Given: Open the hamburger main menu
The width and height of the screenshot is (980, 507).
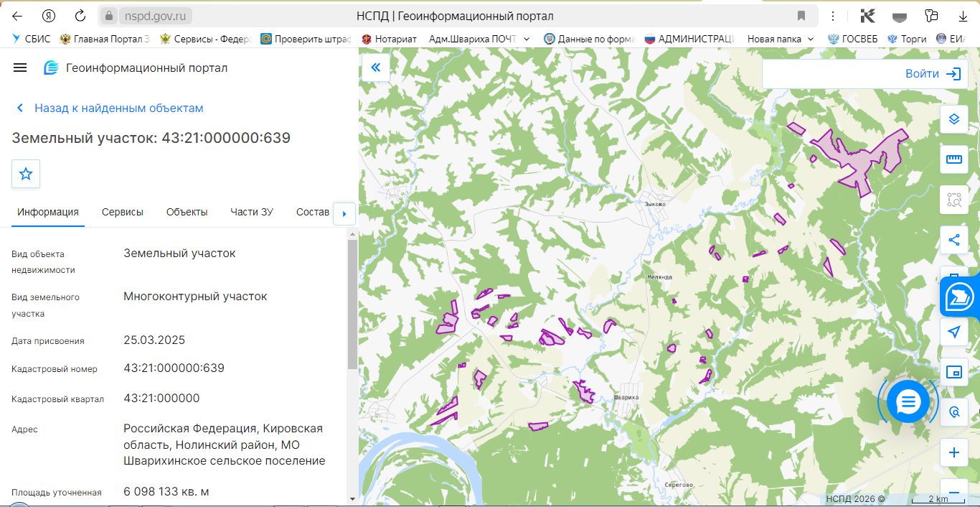Looking at the screenshot, I should pos(20,68).
